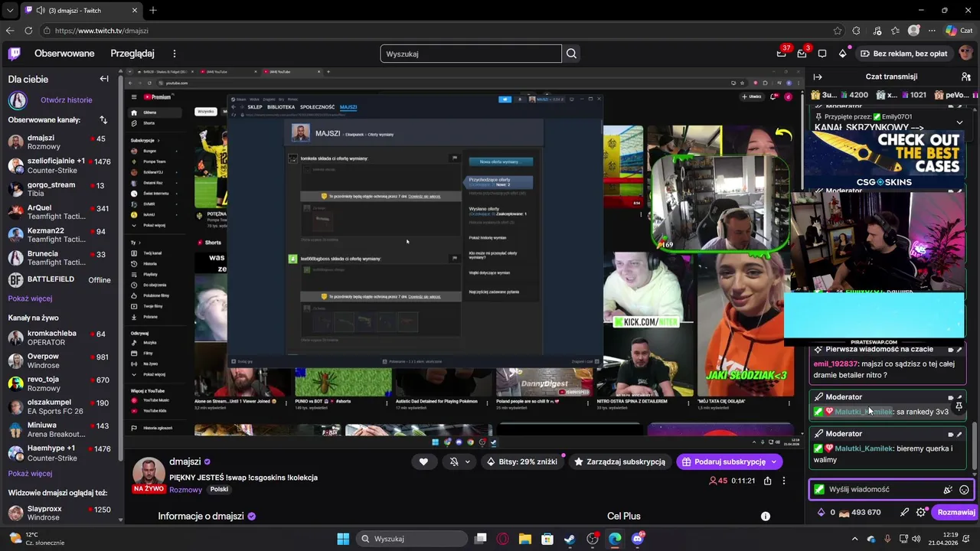Open Overpow channel in sidebar

(x=60, y=360)
